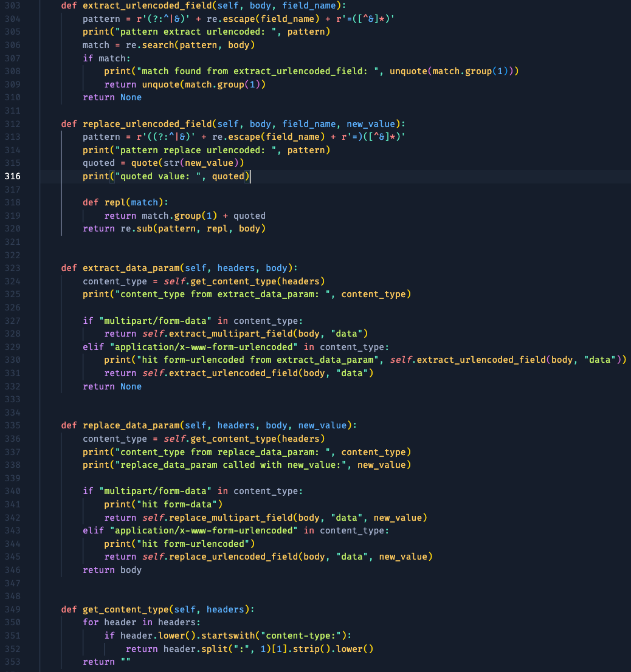Viewport: 631px width, 672px height.
Task: Click line number 316 in the gutter
Action: pos(12,176)
